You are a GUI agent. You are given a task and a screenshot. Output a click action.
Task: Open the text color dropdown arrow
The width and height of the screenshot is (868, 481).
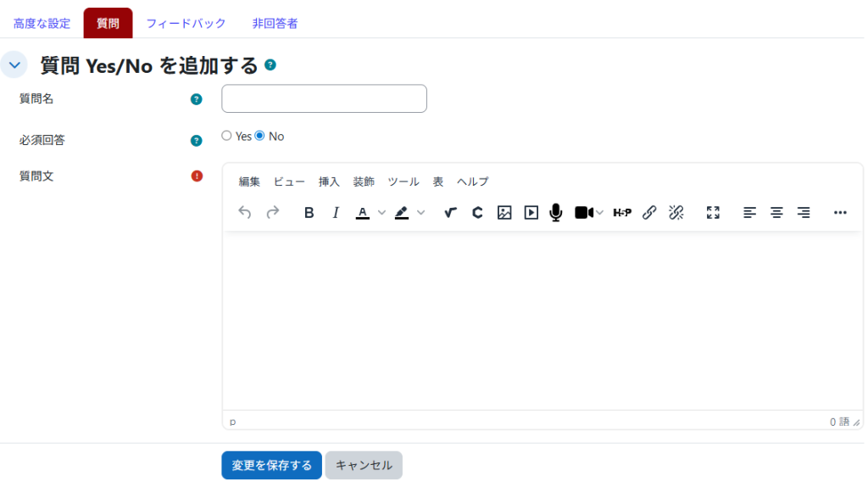381,213
